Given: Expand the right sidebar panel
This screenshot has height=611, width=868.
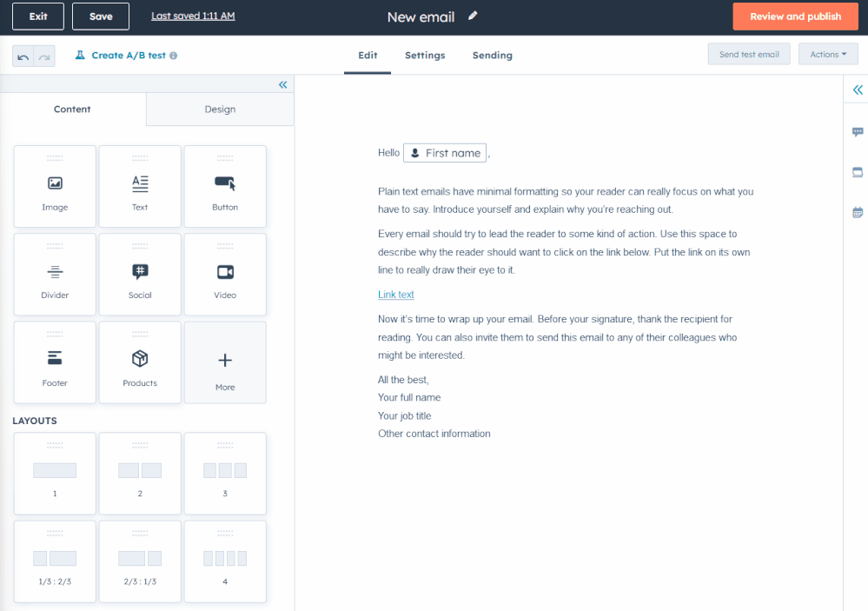Looking at the screenshot, I should pyautogui.click(x=858, y=90).
